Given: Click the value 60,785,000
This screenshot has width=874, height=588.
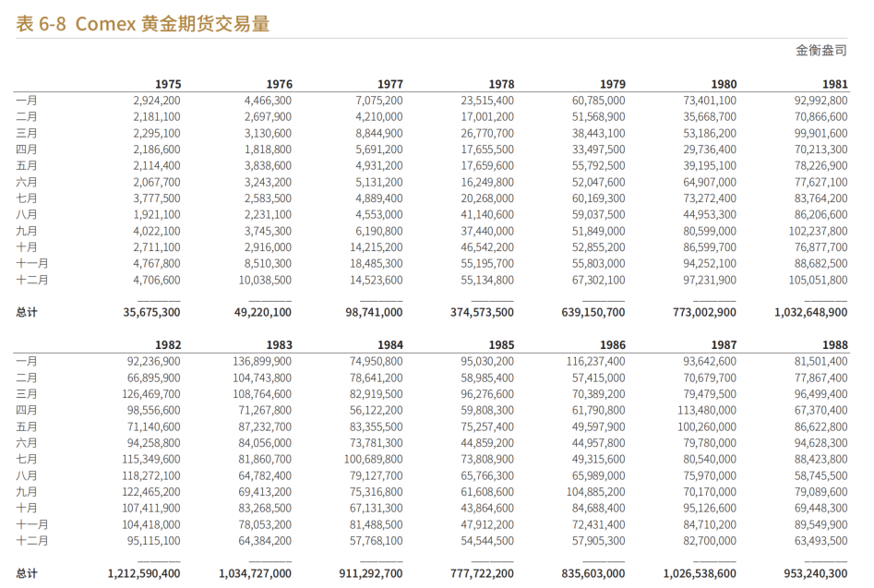Looking at the screenshot, I should click(x=599, y=101).
